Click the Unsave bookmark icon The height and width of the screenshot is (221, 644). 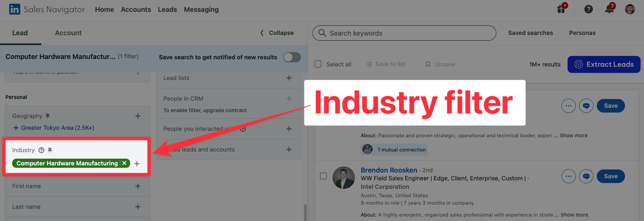(428, 64)
